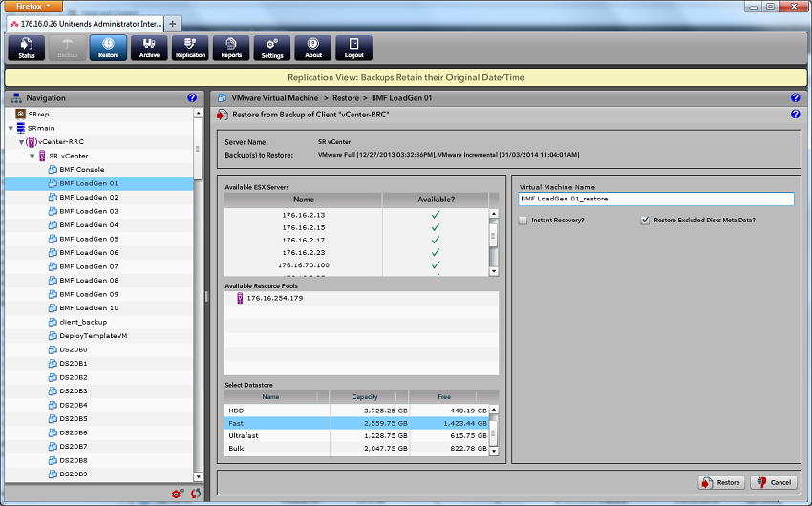Select the Bulk datastore row
Image resolution: width=812 pixels, height=506 pixels.
click(x=357, y=448)
